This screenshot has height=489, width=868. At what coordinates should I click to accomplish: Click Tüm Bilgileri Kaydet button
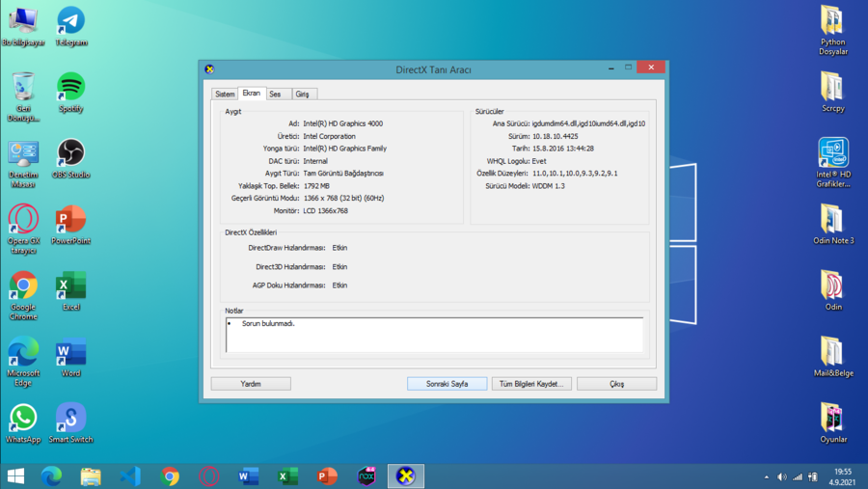(x=531, y=384)
